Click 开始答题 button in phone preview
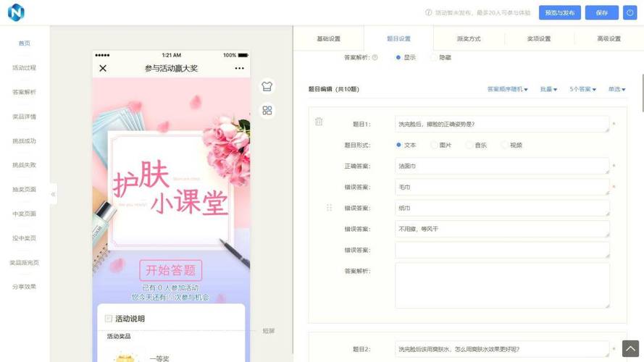 tap(170, 270)
